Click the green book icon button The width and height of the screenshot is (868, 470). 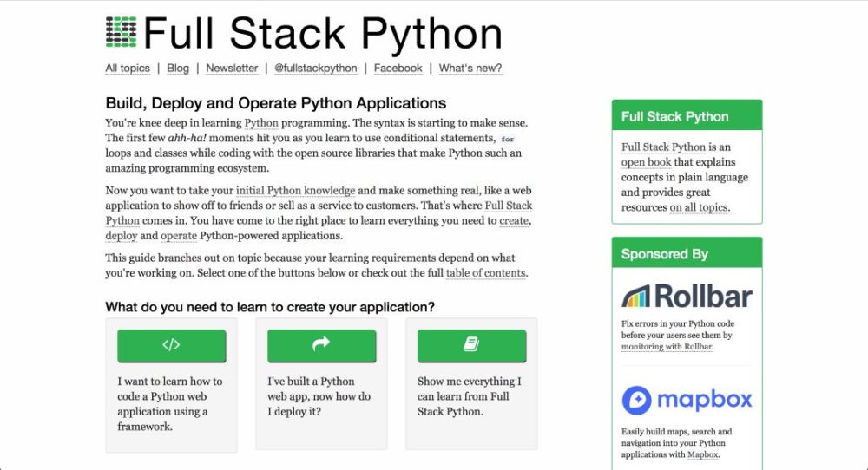(471, 345)
